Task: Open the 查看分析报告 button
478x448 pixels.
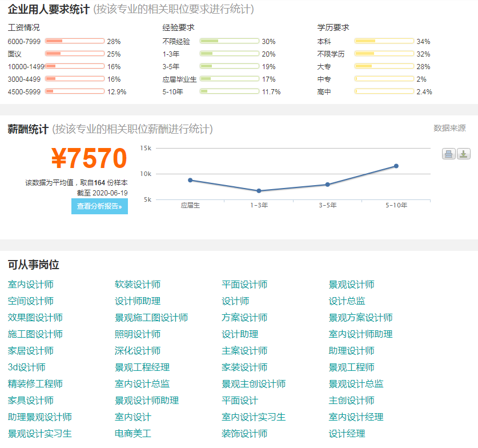Action: (x=99, y=206)
